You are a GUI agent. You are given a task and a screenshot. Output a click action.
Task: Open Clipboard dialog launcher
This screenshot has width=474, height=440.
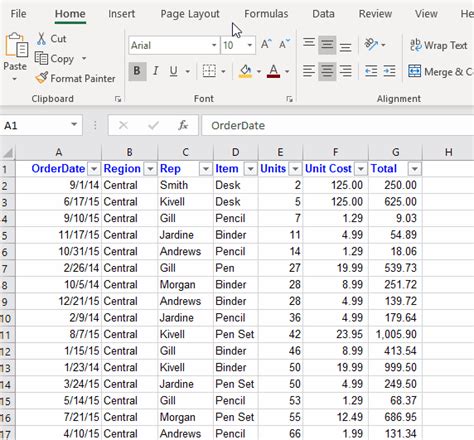tap(118, 99)
